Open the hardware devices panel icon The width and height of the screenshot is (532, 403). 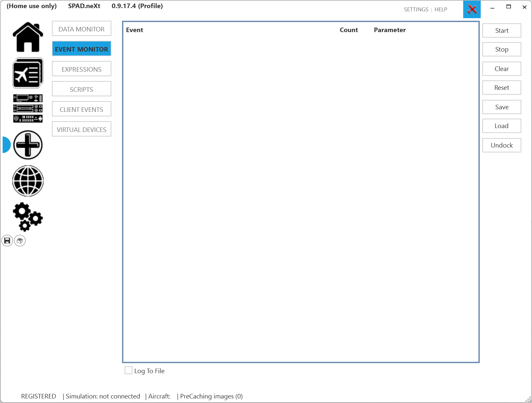tap(28, 108)
